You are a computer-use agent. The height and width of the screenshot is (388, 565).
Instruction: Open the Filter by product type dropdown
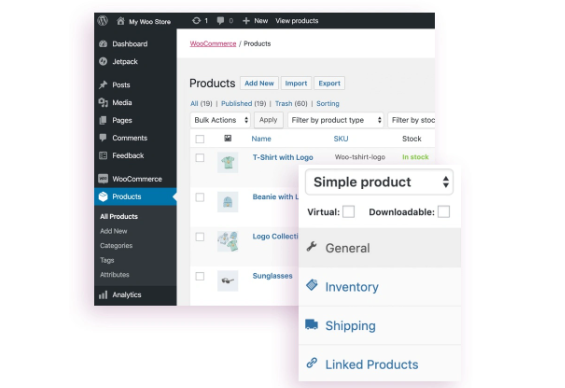[x=335, y=120]
